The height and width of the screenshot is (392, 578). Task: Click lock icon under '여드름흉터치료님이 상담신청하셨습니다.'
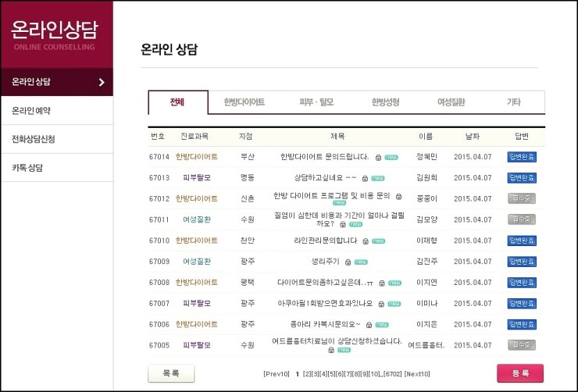(331, 350)
